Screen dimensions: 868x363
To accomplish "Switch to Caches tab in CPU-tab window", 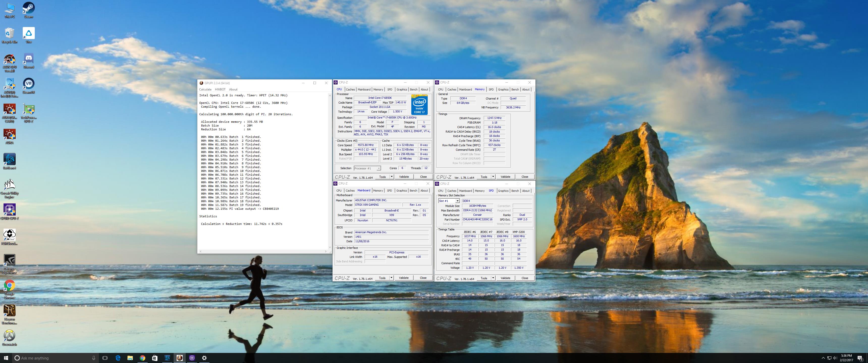I will click(350, 89).
